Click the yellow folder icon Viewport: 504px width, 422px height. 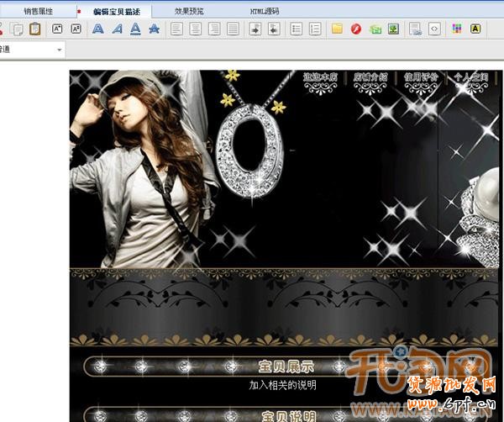[x=337, y=29]
